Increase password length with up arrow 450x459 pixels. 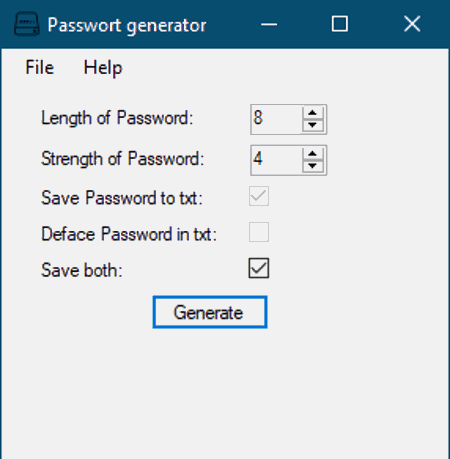[x=313, y=113]
